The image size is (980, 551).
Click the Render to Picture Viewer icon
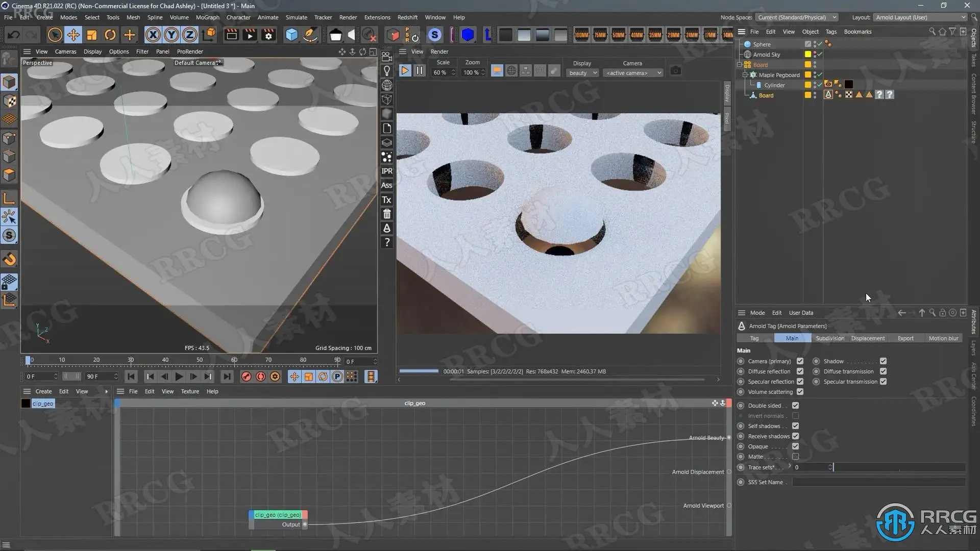click(x=250, y=35)
